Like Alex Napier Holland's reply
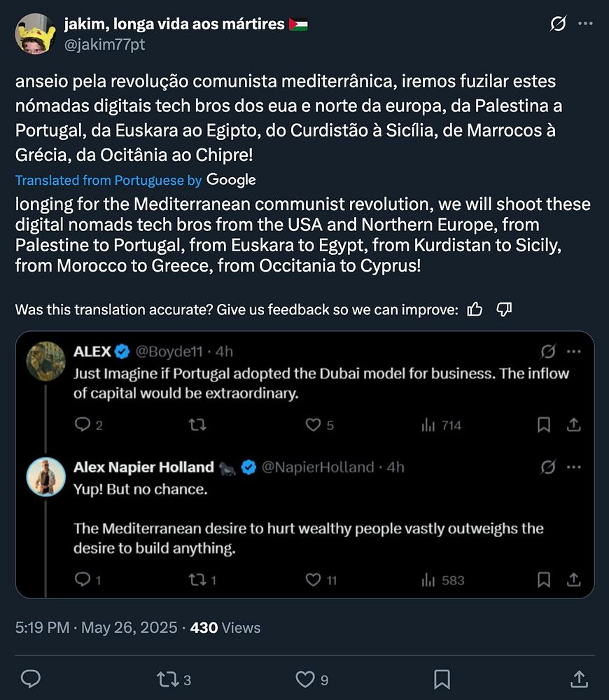609x700 pixels. click(314, 580)
